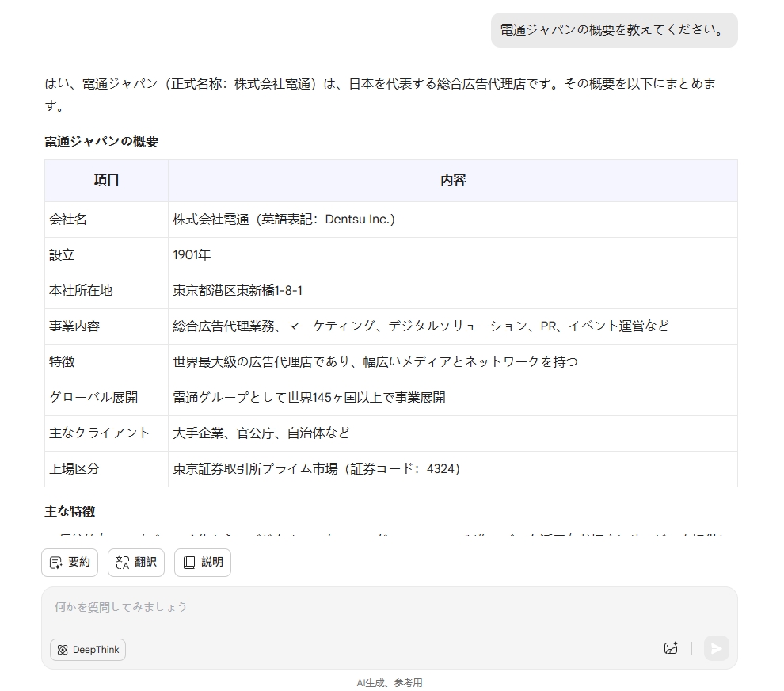Click the user message bubble 電通ジャパンの概要を教えてください
Image resolution: width=784 pixels, height=691 pixels.
tap(614, 30)
